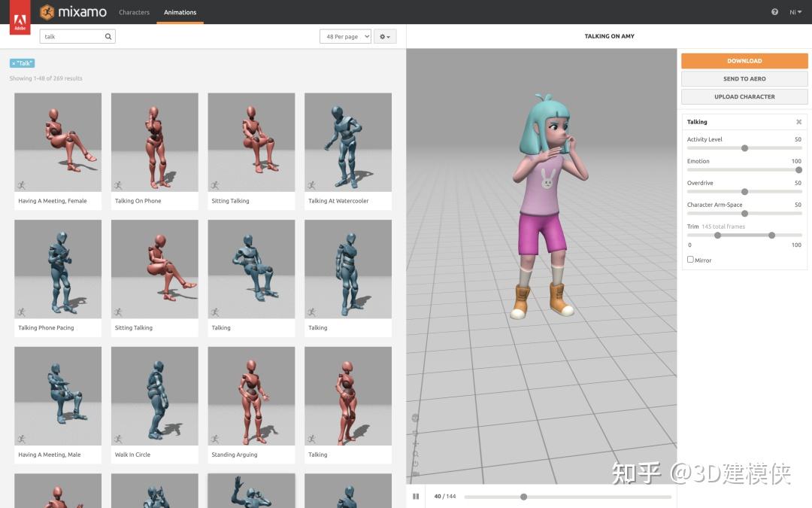
Task: Click the search magnifier icon
Action: pos(108,36)
